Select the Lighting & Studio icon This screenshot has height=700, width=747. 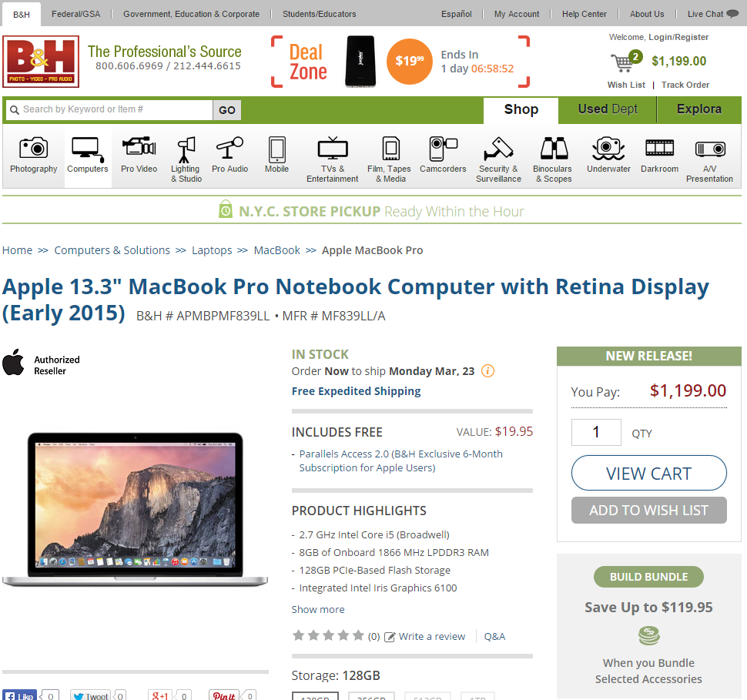[186, 149]
